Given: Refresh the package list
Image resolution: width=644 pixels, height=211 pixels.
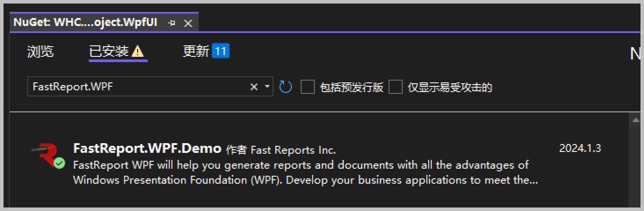Looking at the screenshot, I should pyautogui.click(x=286, y=87).
